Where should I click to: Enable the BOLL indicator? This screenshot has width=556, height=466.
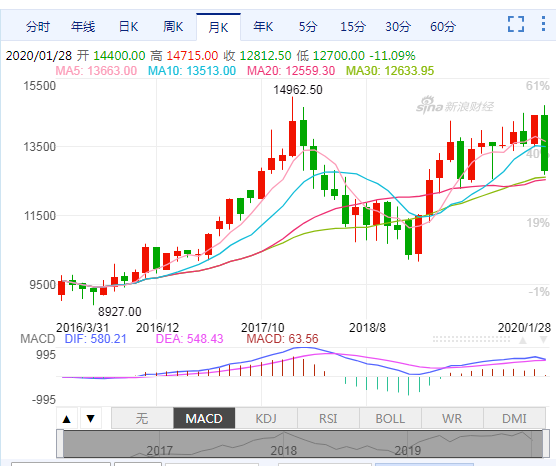coord(390,418)
